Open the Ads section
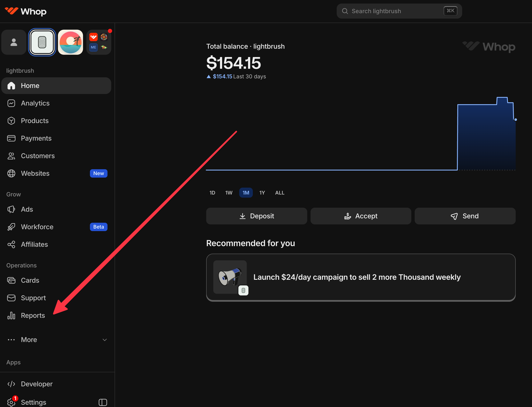This screenshot has width=532, height=407. pos(56,209)
